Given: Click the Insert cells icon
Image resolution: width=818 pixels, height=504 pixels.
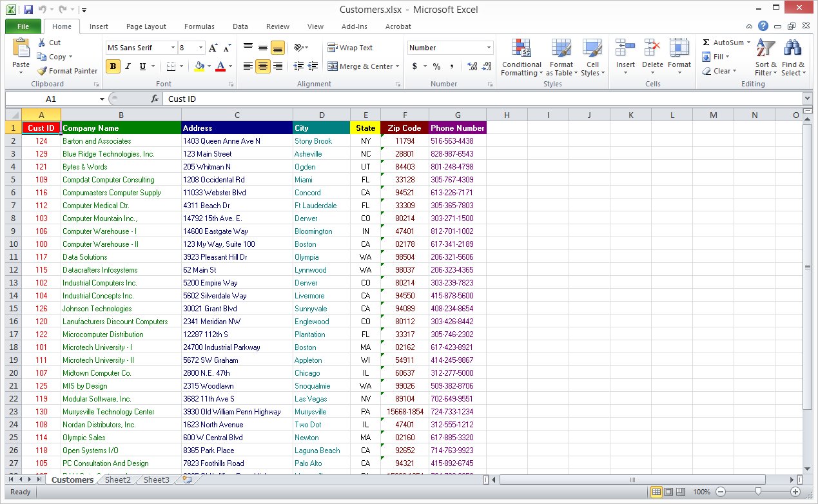Looking at the screenshot, I should coord(625,49).
